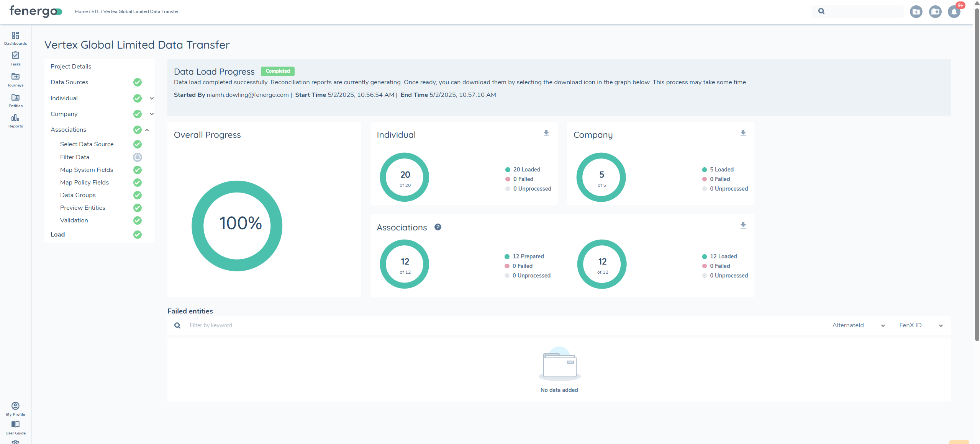Viewport: 980px width, 444px height.
Task: Open the AlternateId dropdown
Action: [858, 325]
